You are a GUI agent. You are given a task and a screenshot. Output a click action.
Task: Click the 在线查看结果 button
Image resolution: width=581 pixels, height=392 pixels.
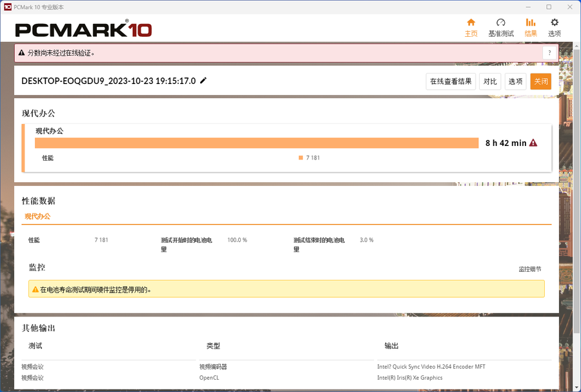(x=451, y=81)
